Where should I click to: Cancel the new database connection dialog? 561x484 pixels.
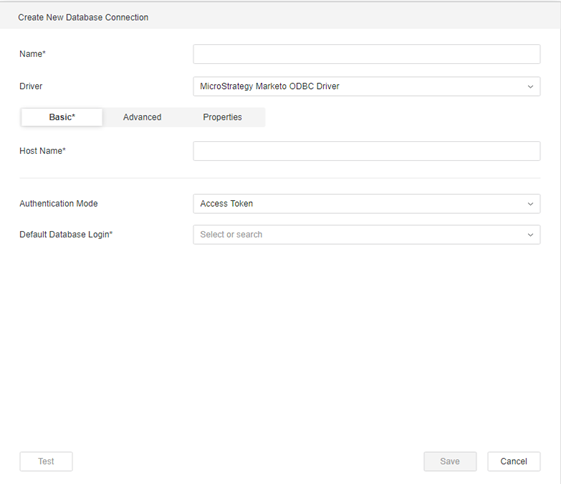(514, 461)
